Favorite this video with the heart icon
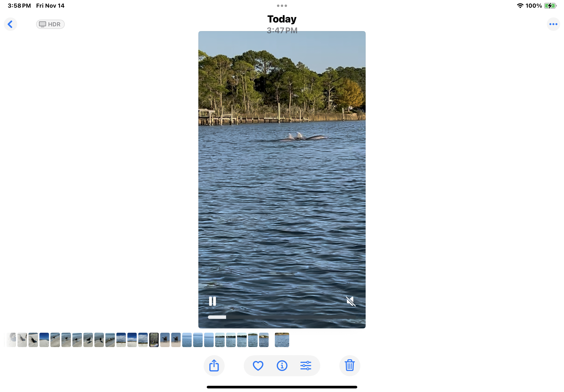 coord(258,365)
